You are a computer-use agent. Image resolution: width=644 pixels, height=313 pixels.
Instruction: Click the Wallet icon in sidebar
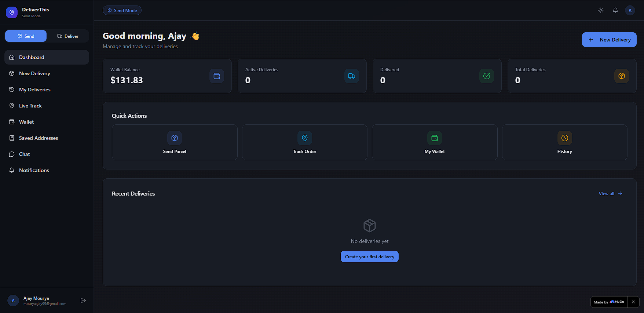pos(12,122)
